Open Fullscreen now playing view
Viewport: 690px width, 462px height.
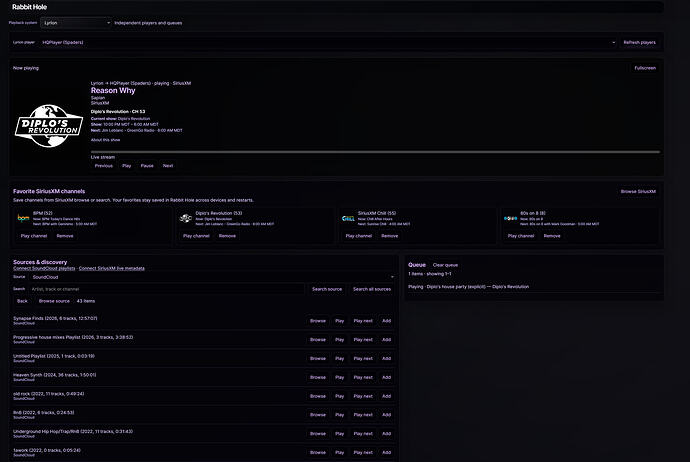[645, 68]
